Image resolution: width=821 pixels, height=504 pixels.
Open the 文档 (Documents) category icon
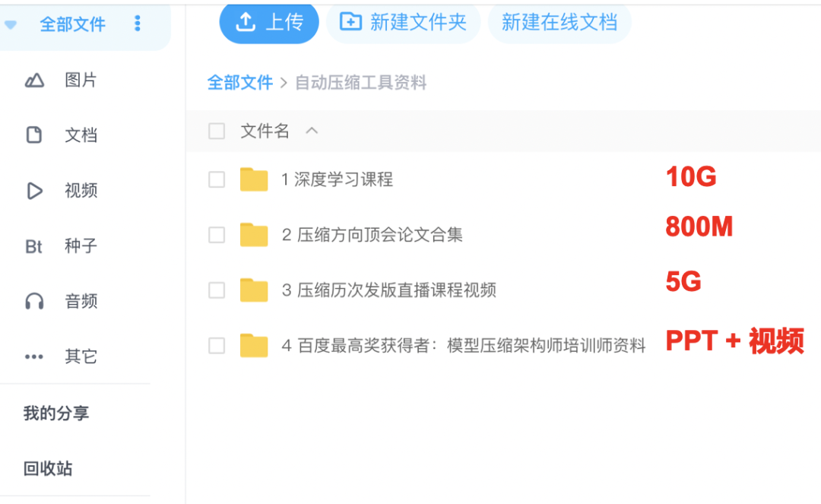point(34,135)
